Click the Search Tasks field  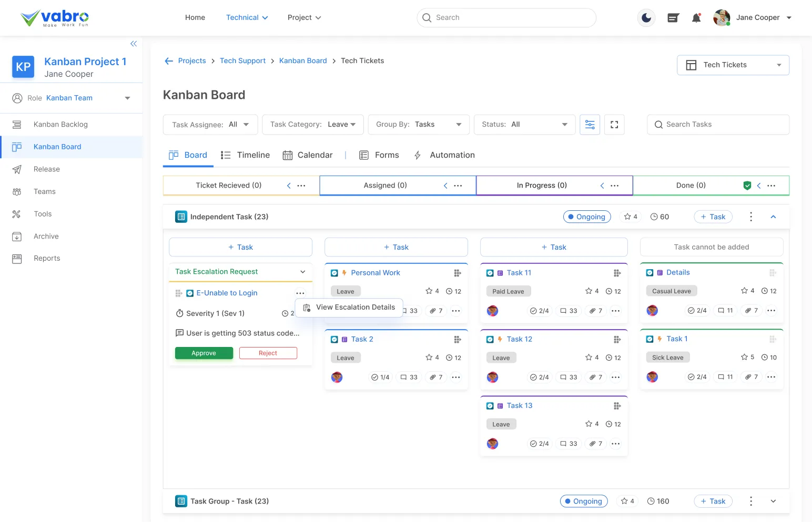(717, 125)
